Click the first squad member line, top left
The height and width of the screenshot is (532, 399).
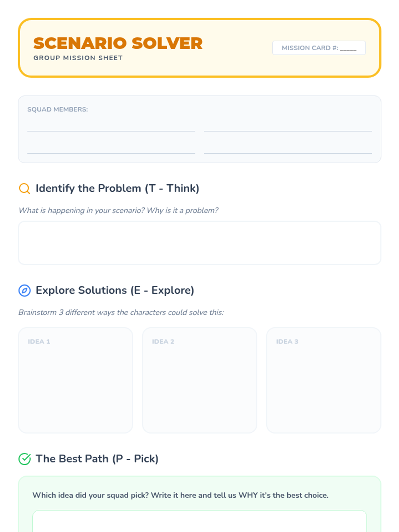coord(111,126)
